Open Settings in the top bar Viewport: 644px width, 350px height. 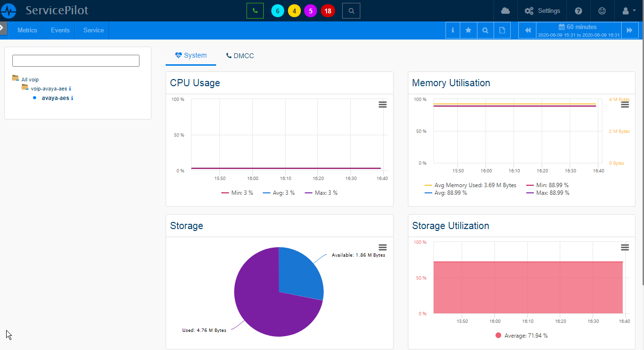click(x=542, y=10)
